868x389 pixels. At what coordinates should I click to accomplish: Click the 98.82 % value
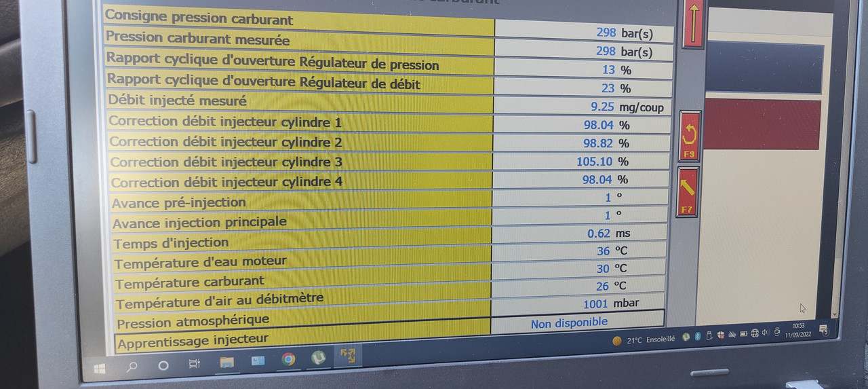point(606,143)
